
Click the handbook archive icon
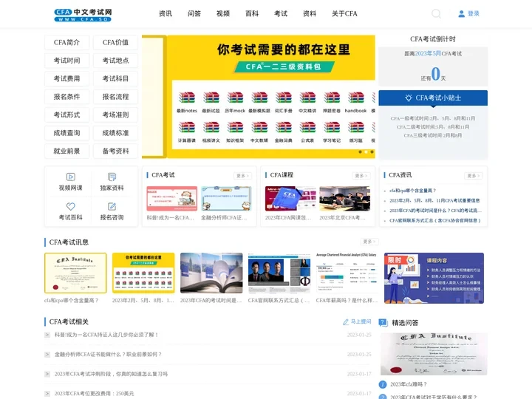click(x=356, y=98)
